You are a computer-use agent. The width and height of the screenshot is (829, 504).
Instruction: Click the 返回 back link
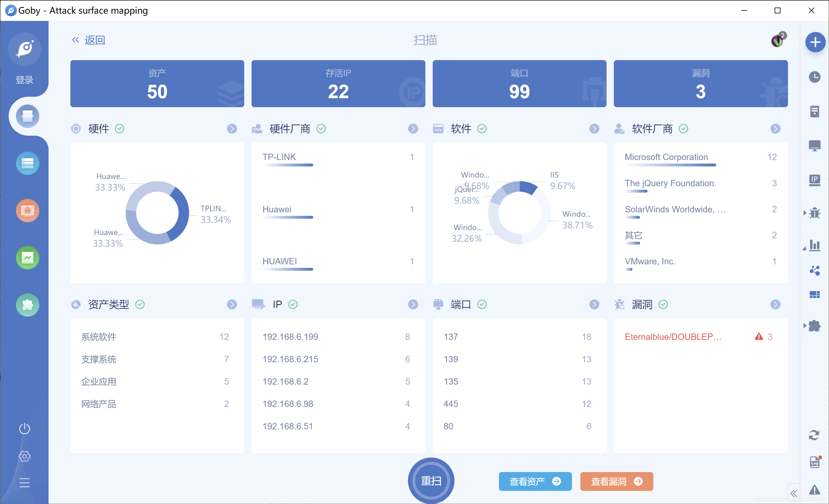click(88, 40)
